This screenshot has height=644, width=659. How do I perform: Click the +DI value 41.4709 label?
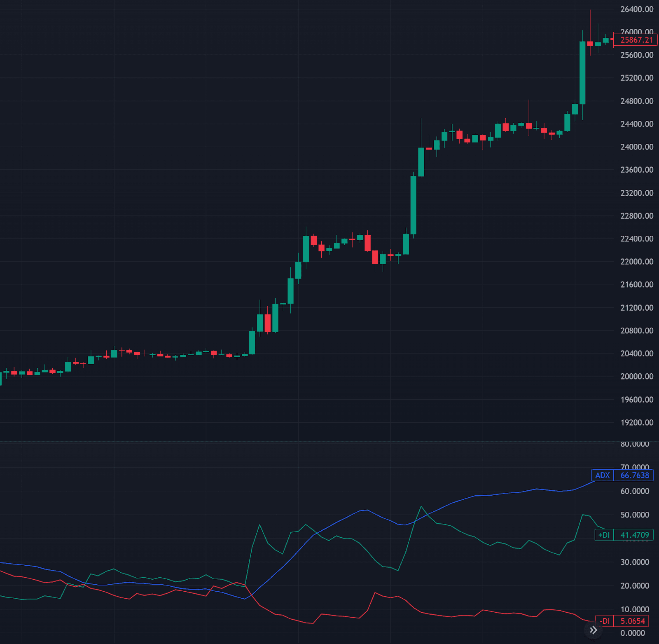pyautogui.click(x=634, y=535)
